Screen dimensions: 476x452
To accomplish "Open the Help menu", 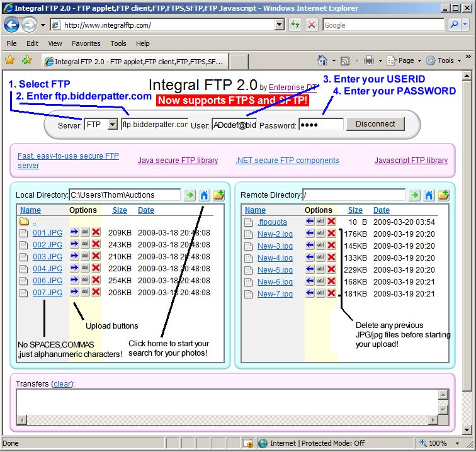I will coord(143,43).
